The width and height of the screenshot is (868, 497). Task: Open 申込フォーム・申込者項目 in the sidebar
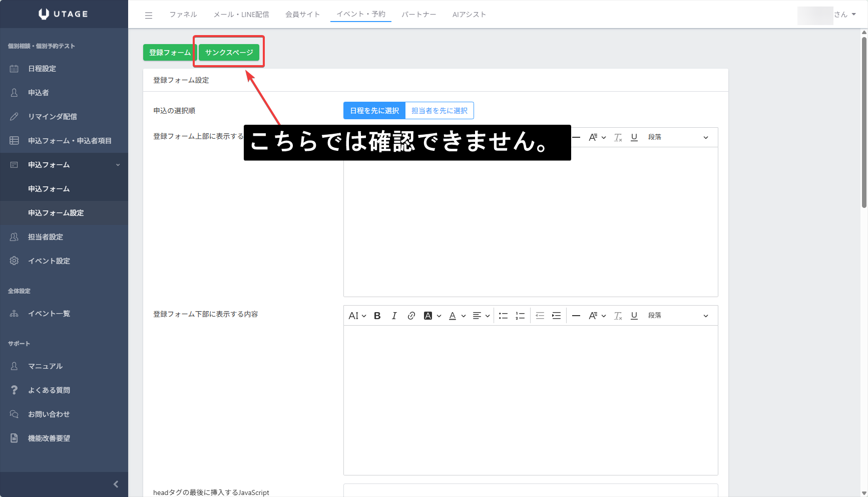pos(64,141)
